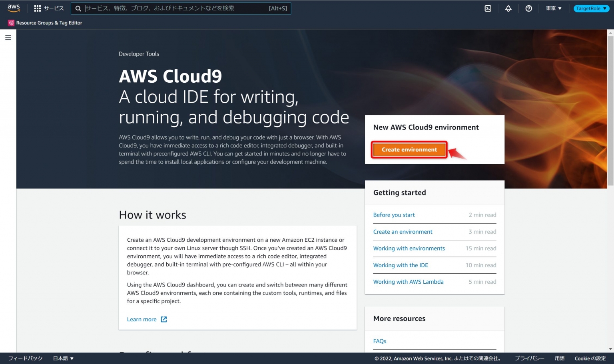Click the search magnifier icon

click(78, 8)
